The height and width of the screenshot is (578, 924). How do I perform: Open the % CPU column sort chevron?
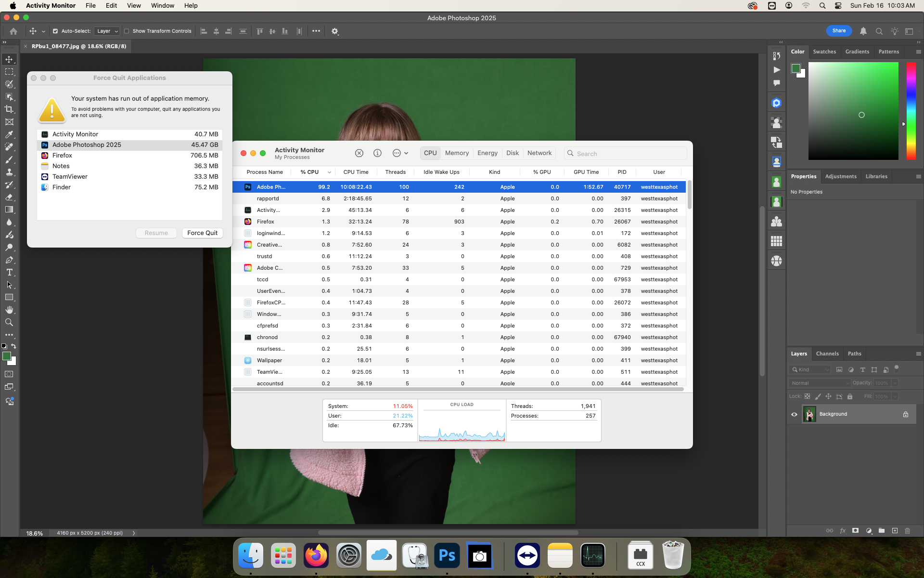pyautogui.click(x=329, y=172)
